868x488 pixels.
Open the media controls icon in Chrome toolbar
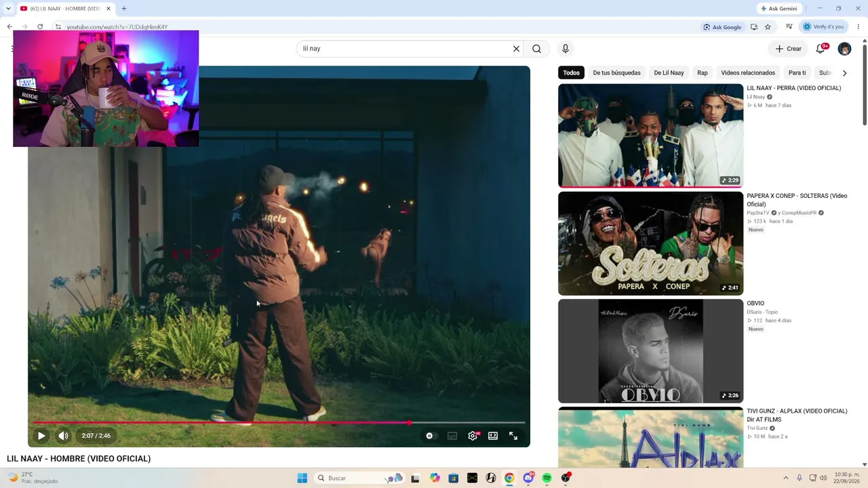coord(789,27)
